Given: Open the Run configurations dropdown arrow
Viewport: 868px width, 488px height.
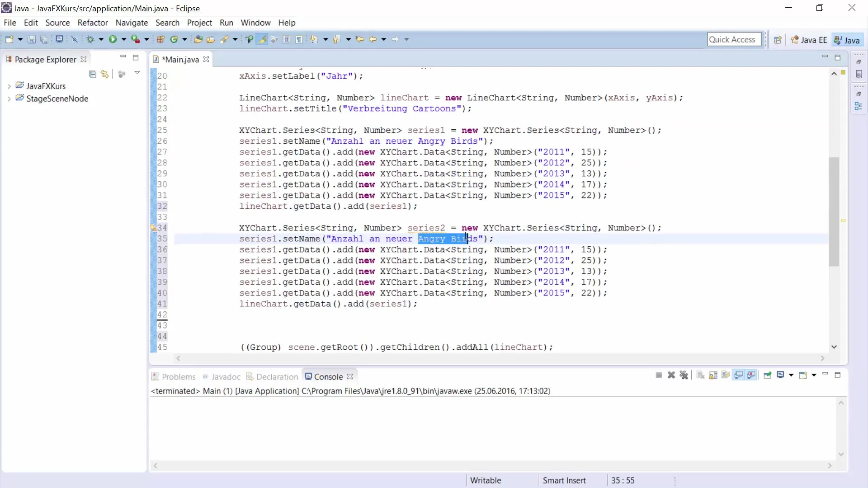Looking at the screenshot, I should 123,40.
